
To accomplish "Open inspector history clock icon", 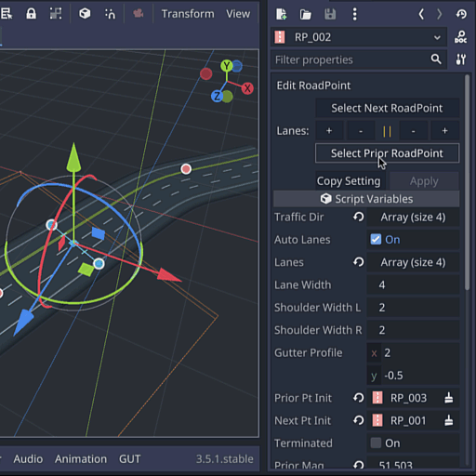I will (461, 14).
